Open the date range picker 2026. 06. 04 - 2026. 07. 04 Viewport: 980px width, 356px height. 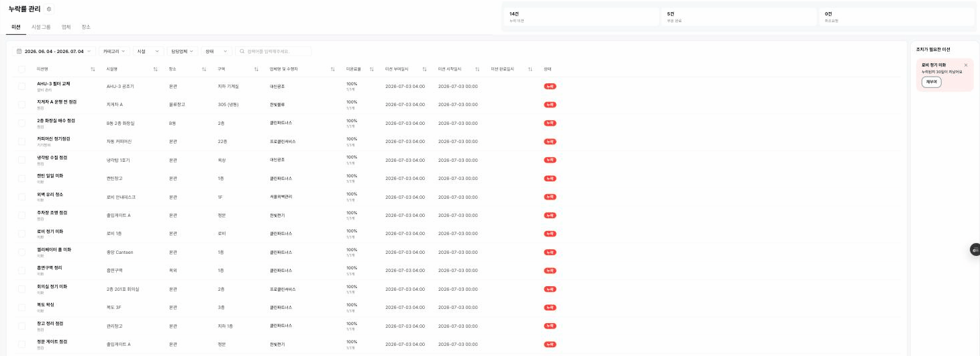coord(54,51)
